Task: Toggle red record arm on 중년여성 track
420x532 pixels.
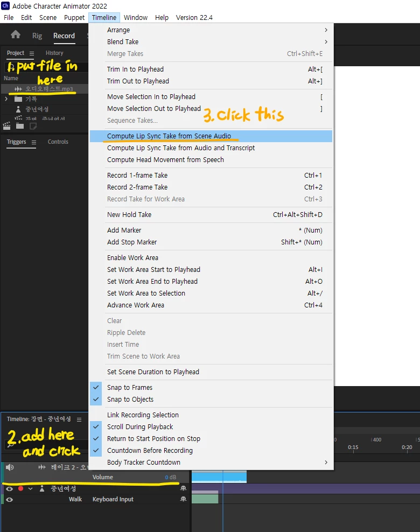Action: (20, 488)
